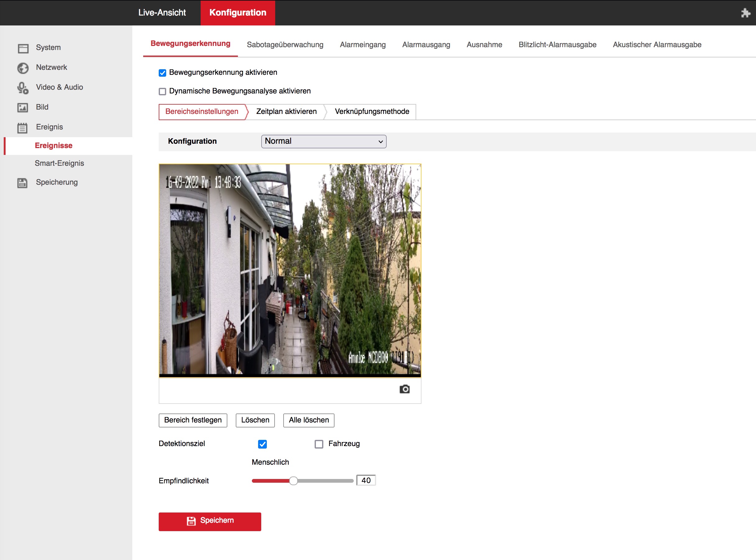Click the Ereignis calendar icon

23,128
